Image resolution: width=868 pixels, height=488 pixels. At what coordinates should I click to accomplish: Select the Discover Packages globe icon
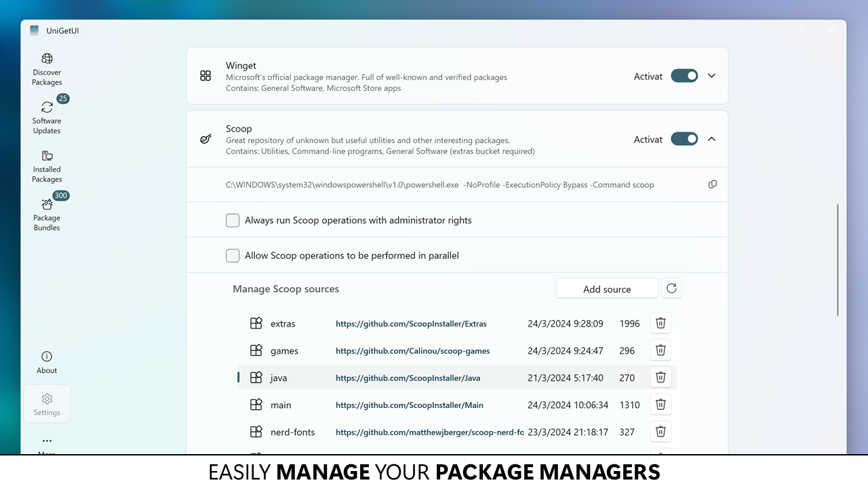tap(46, 60)
